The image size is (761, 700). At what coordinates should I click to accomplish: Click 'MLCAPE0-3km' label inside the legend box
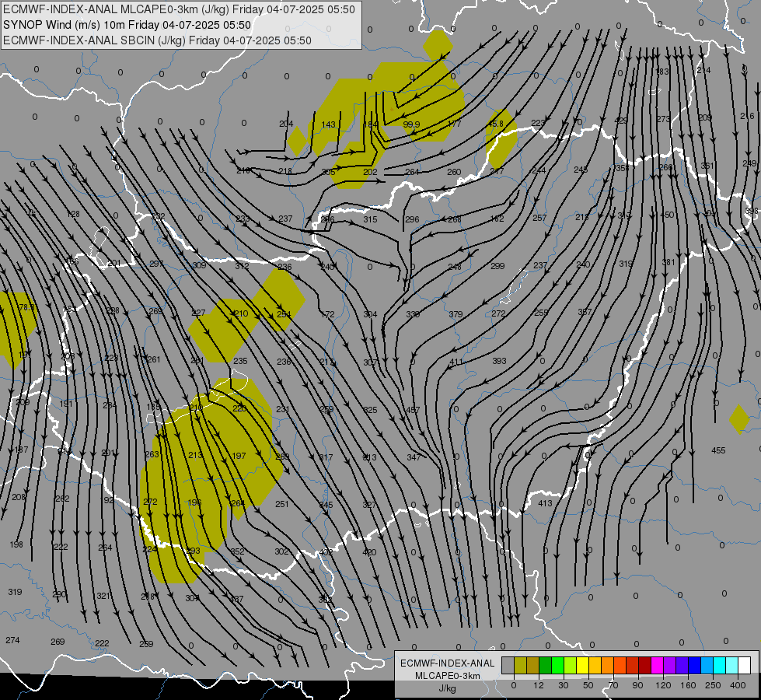click(x=447, y=676)
